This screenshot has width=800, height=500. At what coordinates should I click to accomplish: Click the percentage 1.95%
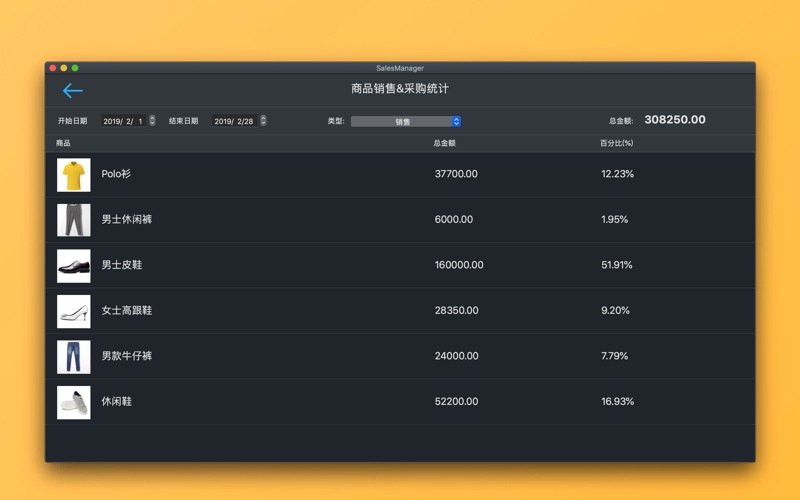tap(614, 219)
